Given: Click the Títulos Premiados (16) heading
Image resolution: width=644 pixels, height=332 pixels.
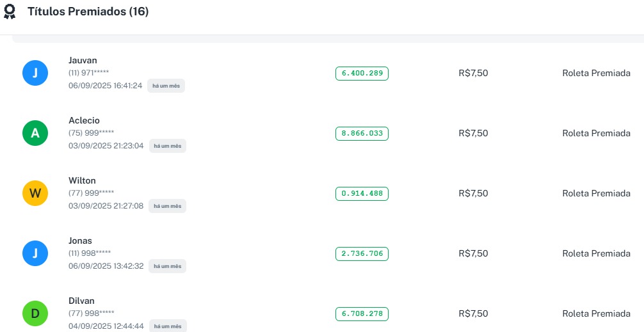Looking at the screenshot, I should tap(88, 12).
